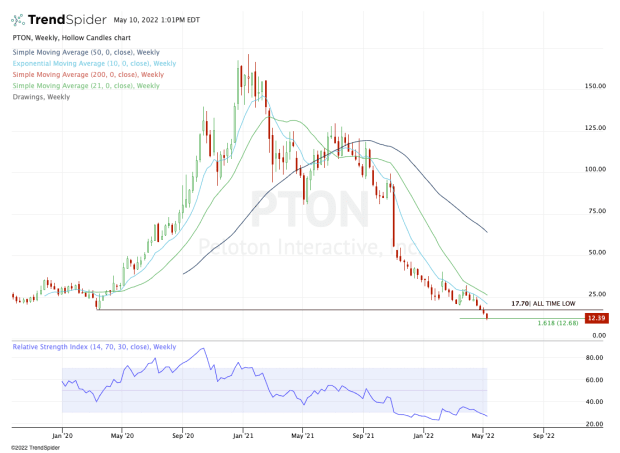Click the 50.00 price axis label
Image resolution: width=620 pixels, height=453 pixels.
click(597, 252)
